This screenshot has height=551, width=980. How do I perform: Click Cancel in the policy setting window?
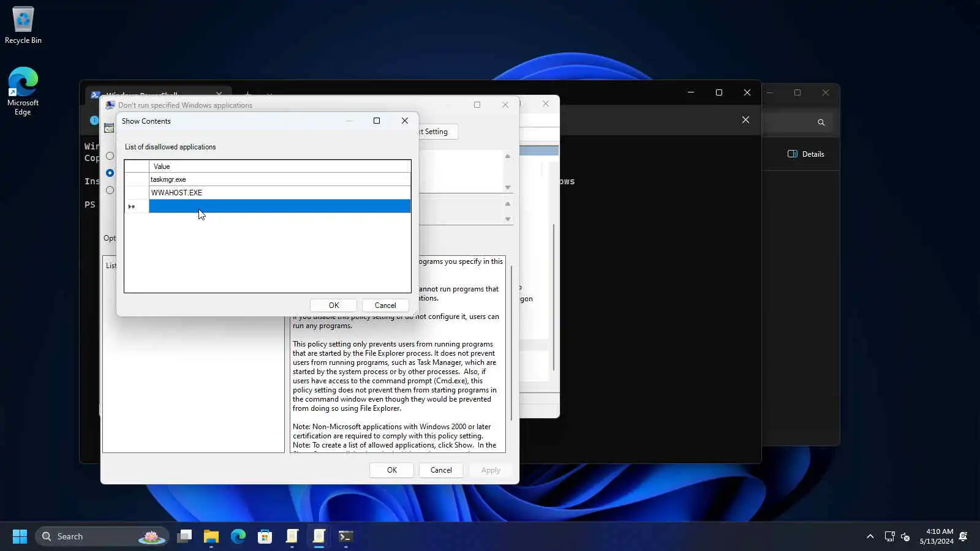pyautogui.click(x=441, y=470)
